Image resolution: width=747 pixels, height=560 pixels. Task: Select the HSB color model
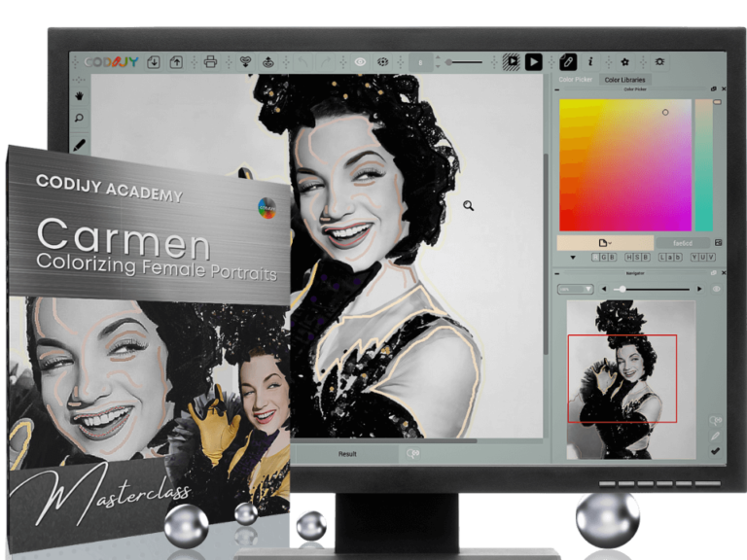637,257
